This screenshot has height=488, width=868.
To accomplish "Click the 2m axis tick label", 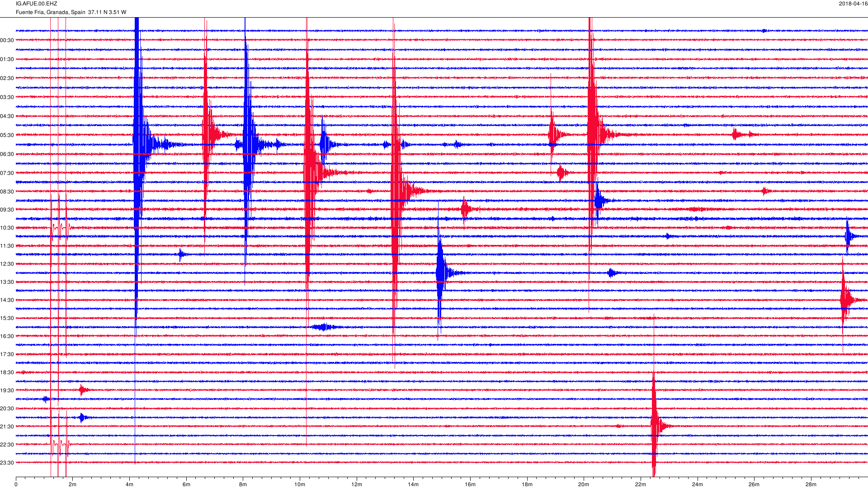I will [x=72, y=484].
